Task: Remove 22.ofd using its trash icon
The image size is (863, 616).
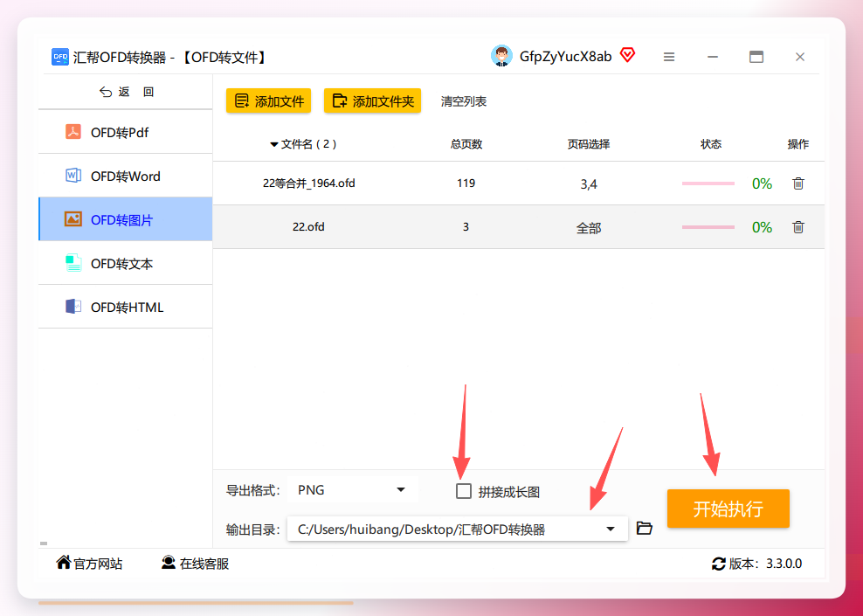Action: (798, 227)
